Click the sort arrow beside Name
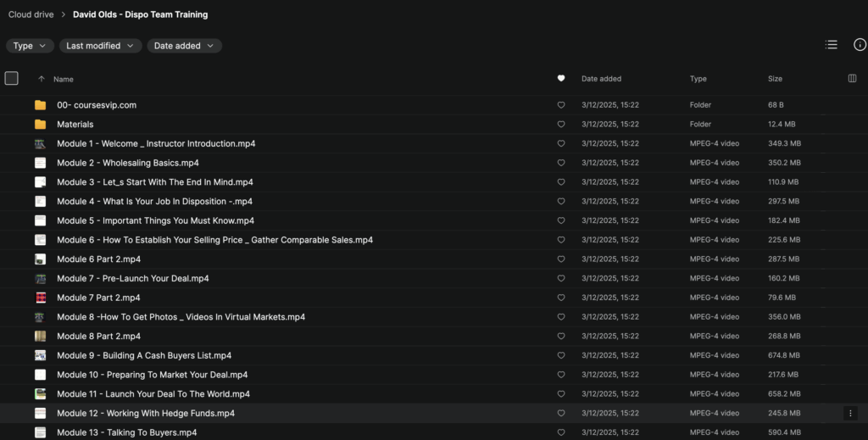 41,79
